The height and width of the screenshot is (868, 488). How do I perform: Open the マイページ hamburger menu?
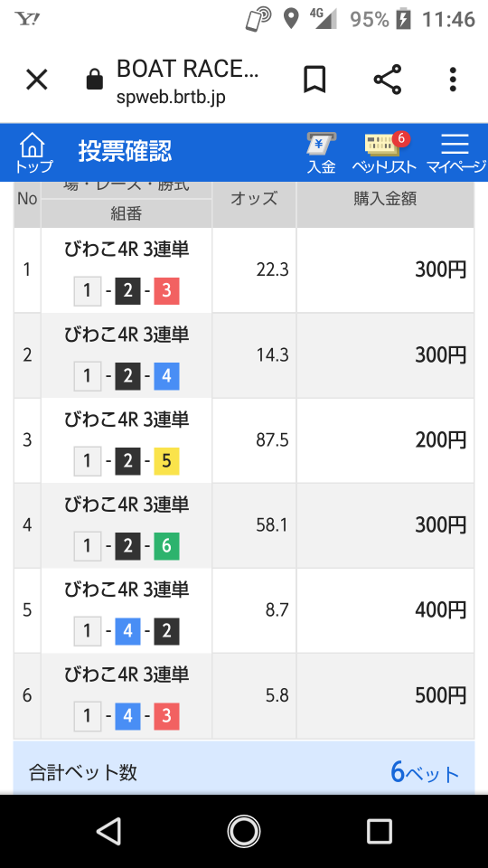click(x=455, y=153)
